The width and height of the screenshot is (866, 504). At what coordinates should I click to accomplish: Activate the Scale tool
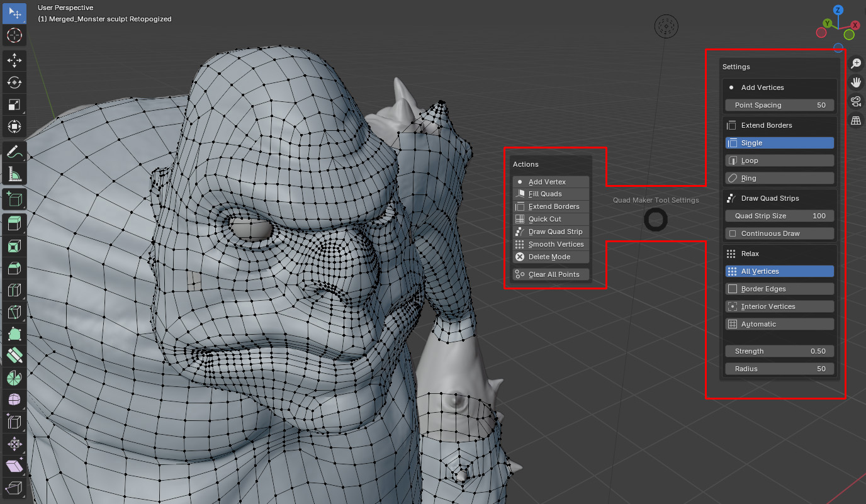pos(14,104)
